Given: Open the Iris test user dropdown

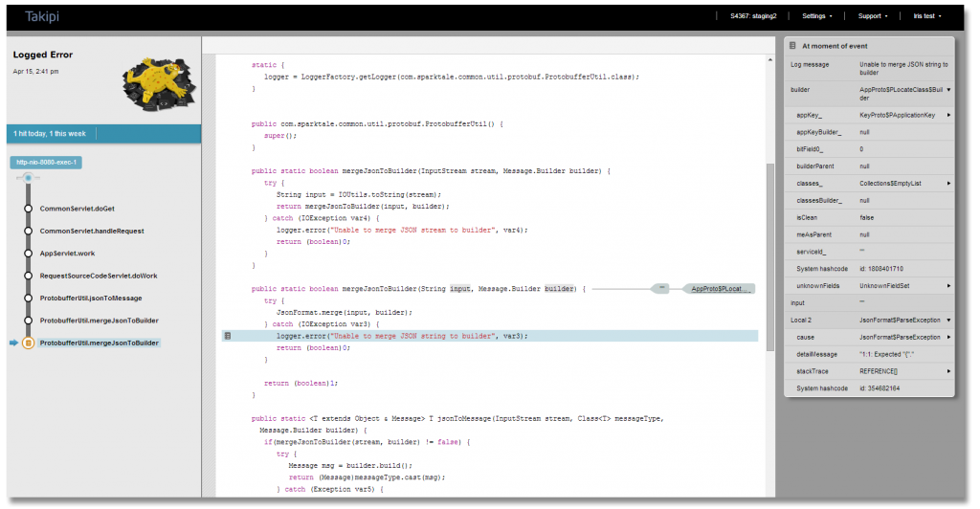Looking at the screenshot, I should pos(927,16).
